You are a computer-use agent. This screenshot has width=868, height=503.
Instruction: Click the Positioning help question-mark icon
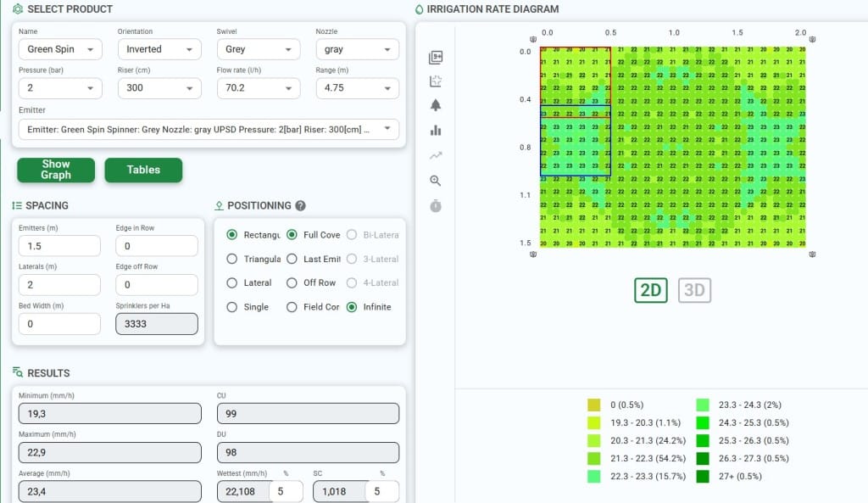tap(300, 205)
